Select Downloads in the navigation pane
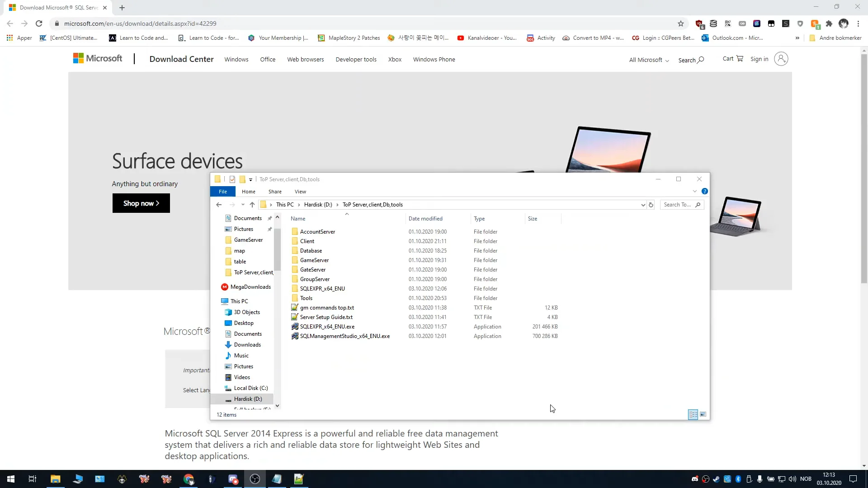The image size is (868, 488). [247, 345]
